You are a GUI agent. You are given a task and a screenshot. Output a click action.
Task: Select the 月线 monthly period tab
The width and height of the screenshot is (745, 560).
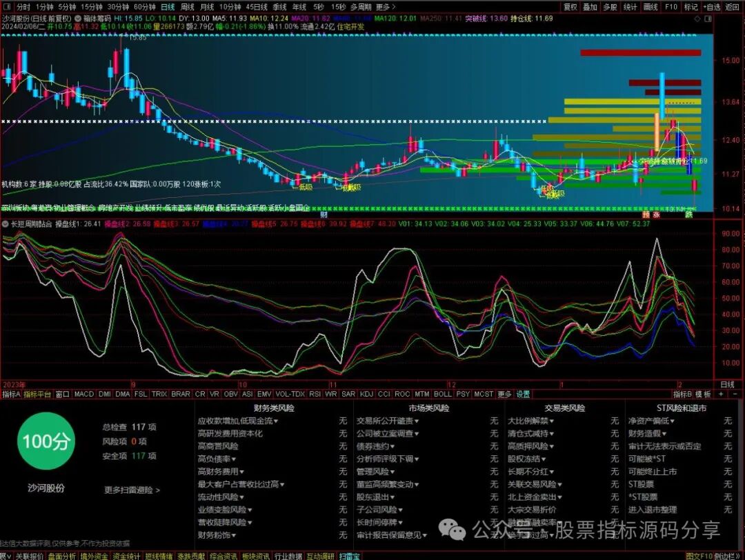pyautogui.click(x=207, y=7)
